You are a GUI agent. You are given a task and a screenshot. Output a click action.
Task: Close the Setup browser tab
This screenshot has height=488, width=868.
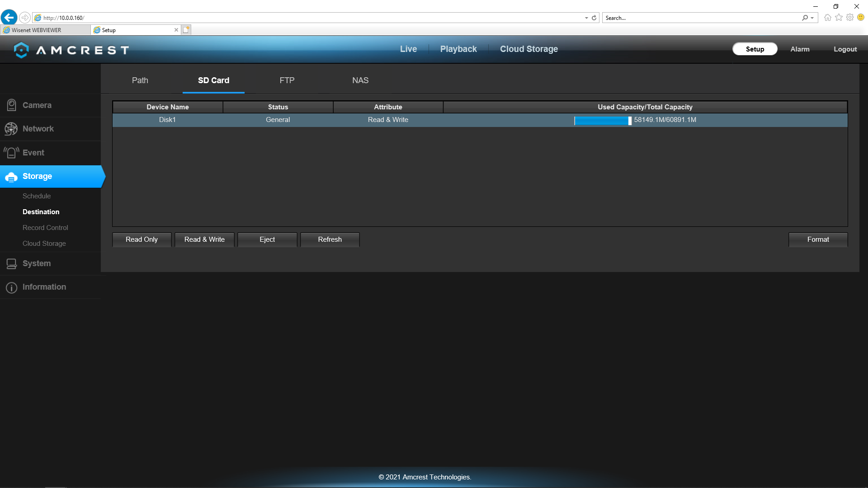(176, 30)
